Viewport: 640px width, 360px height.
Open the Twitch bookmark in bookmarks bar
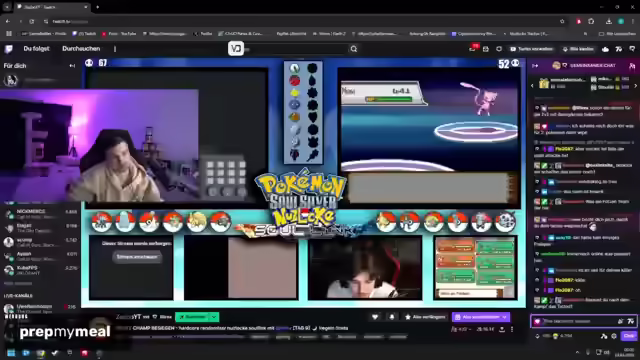coord(84,34)
